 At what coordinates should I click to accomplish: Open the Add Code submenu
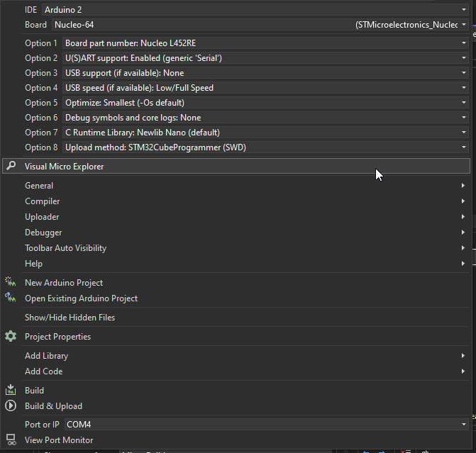236,371
